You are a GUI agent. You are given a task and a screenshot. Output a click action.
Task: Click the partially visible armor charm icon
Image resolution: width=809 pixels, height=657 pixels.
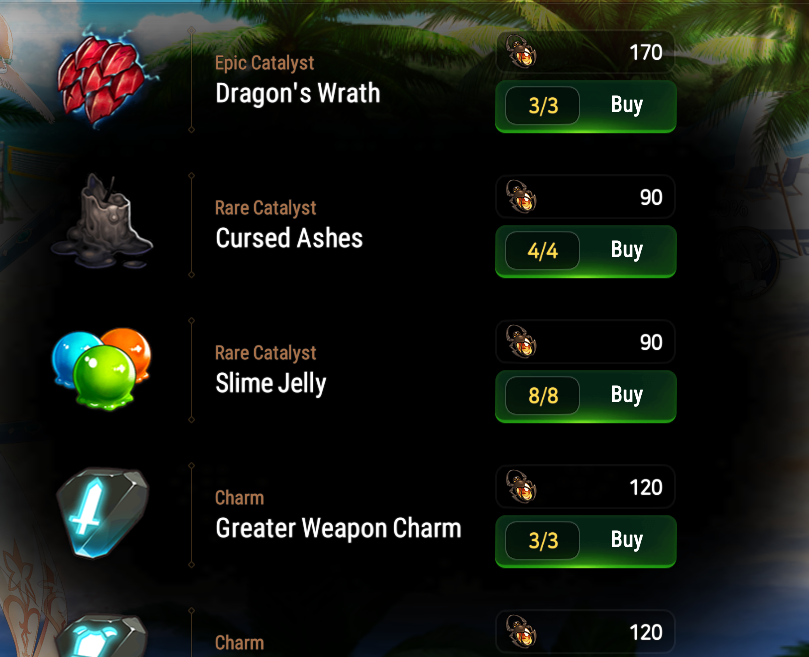(101, 635)
